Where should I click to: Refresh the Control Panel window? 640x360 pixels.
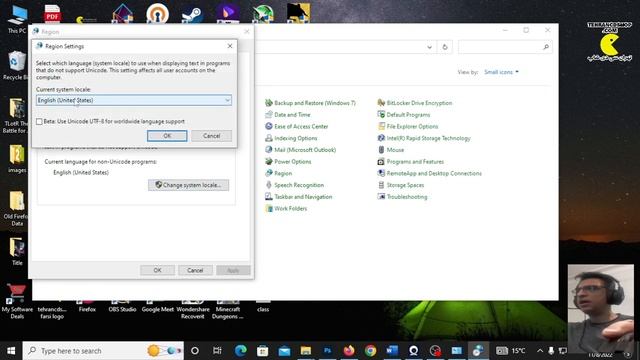click(x=445, y=47)
